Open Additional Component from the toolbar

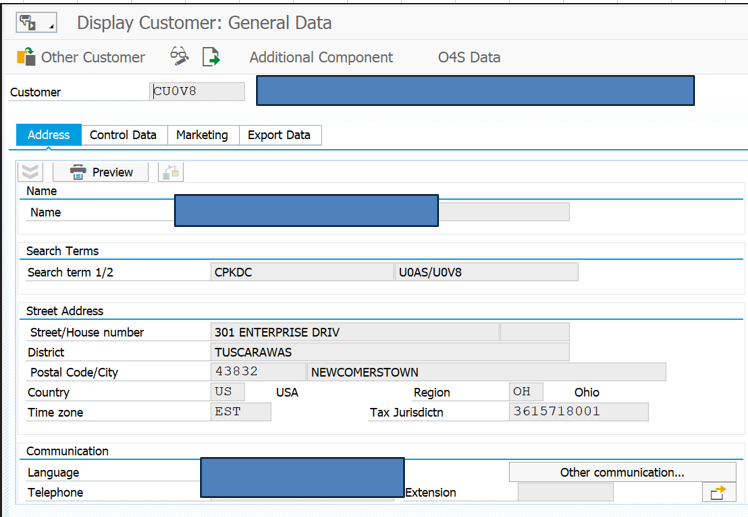click(x=321, y=57)
